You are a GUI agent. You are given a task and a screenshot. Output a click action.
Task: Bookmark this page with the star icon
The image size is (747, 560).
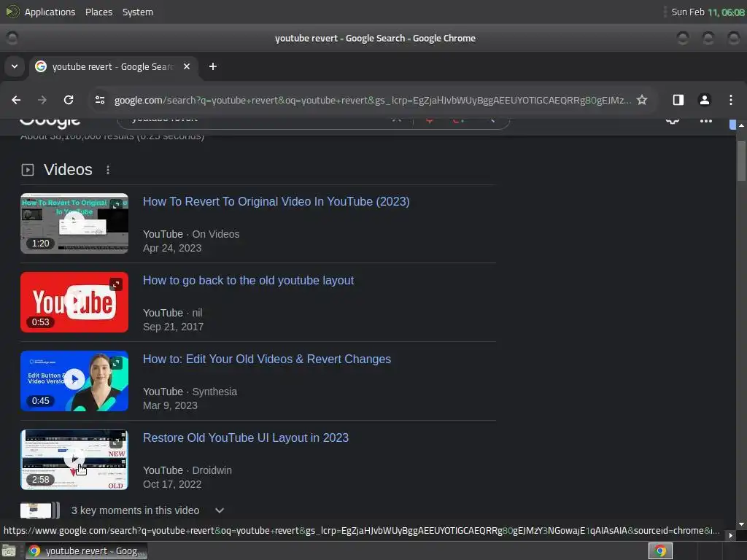tap(642, 100)
